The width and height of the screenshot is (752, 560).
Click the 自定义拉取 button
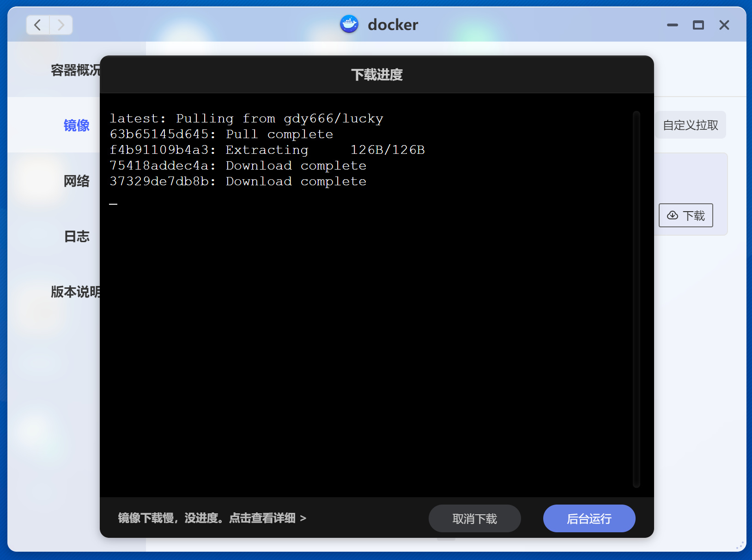(x=691, y=125)
